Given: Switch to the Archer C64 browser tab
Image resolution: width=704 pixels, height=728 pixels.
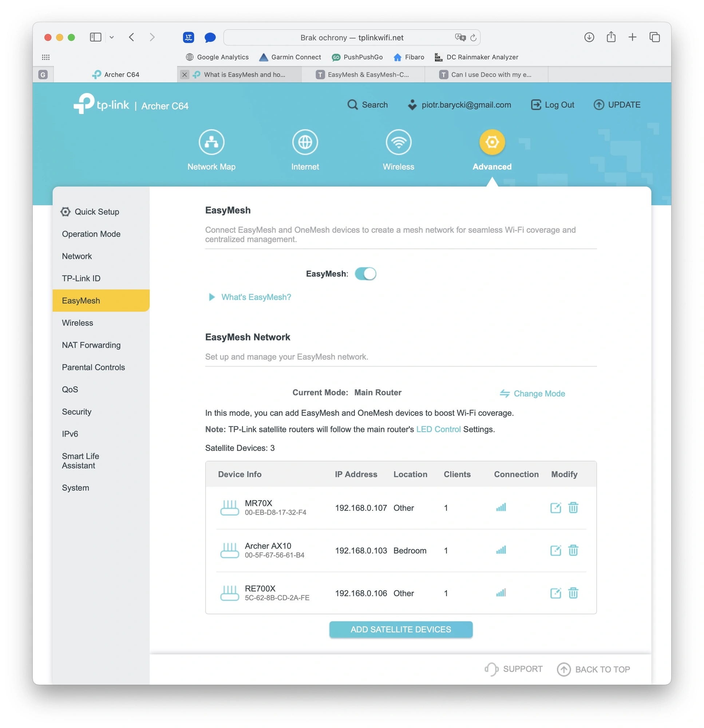Looking at the screenshot, I should pyautogui.click(x=115, y=75).
